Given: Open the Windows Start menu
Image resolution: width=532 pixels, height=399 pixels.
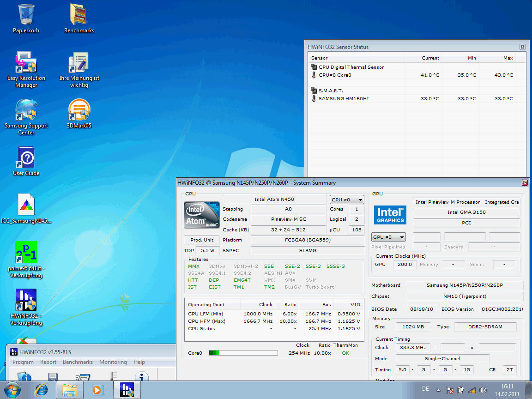Looking at the screenshot, I should pos(12,390).
